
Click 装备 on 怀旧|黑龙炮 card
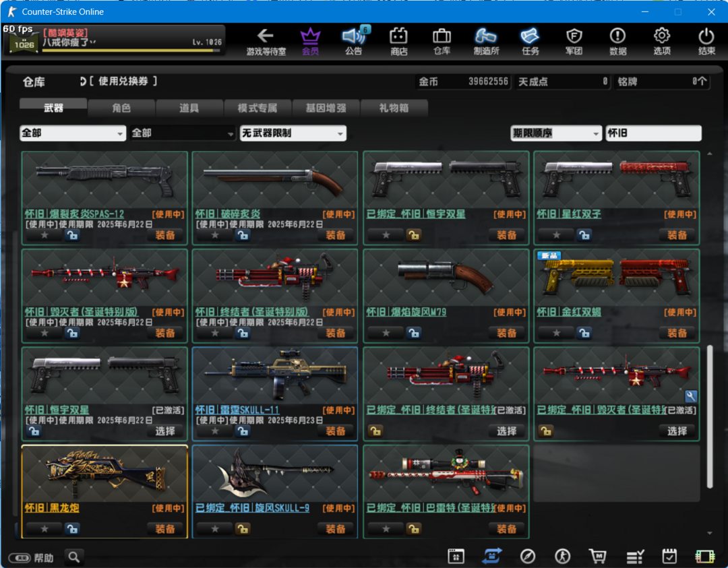[x=165, y=529]
